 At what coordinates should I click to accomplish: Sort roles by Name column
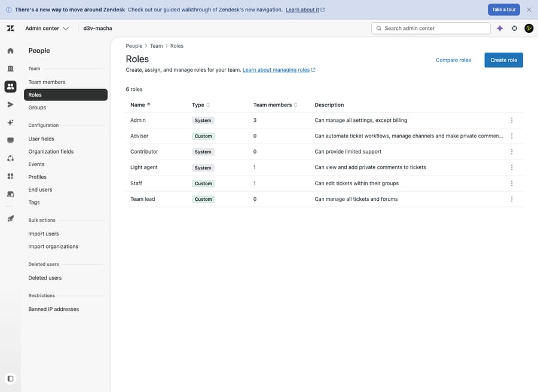coord(140,105)
